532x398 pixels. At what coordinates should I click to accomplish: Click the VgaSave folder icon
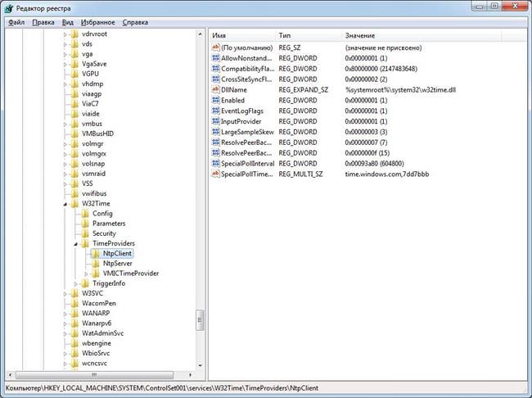74,64
